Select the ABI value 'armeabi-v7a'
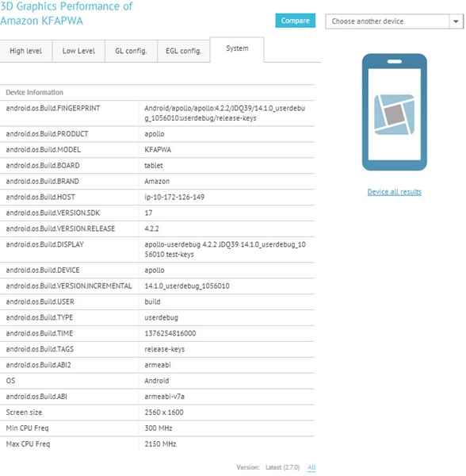The image size is (466, 476). pos(164,397)
